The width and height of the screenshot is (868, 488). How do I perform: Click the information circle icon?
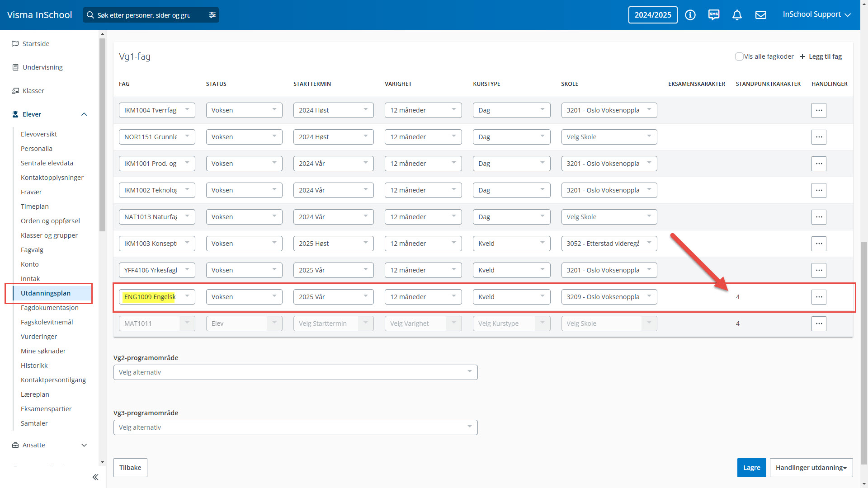(690, 15)
